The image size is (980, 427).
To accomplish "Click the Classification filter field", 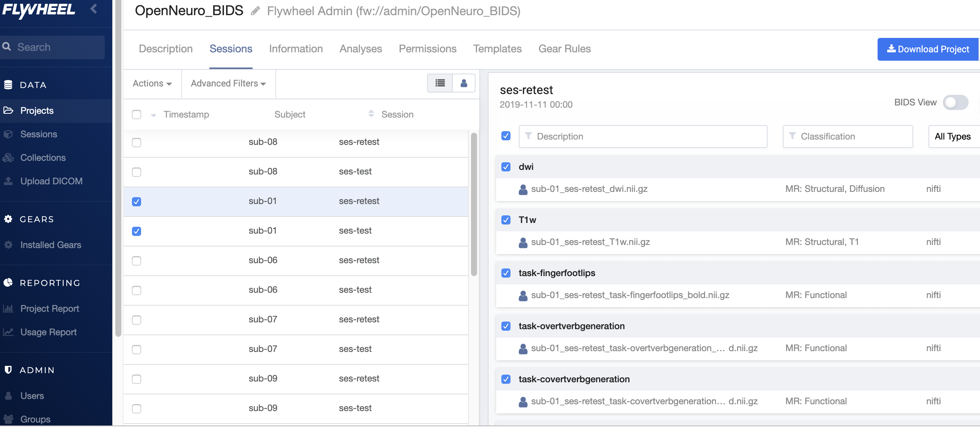I will tap(848, 137).
